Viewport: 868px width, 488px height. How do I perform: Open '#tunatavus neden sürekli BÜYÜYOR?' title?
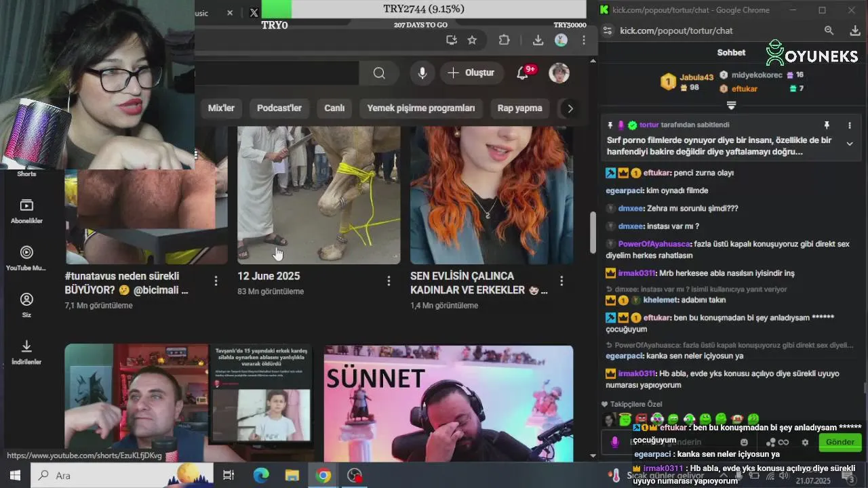coord(127,283)
